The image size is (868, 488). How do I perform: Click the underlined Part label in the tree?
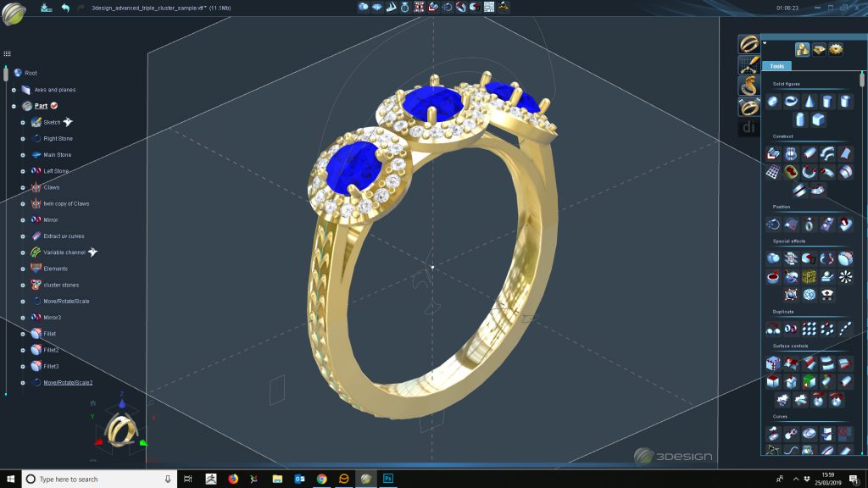[x=41, y=106]
